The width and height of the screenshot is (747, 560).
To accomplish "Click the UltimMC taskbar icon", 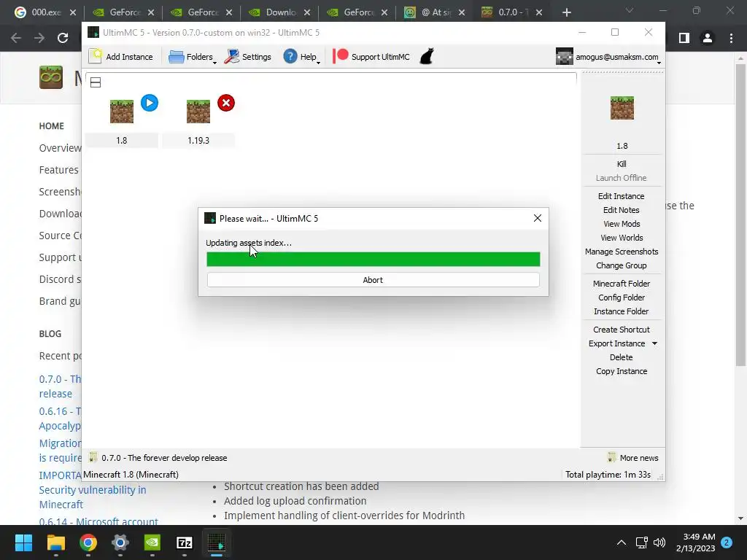I will (217, 542).
